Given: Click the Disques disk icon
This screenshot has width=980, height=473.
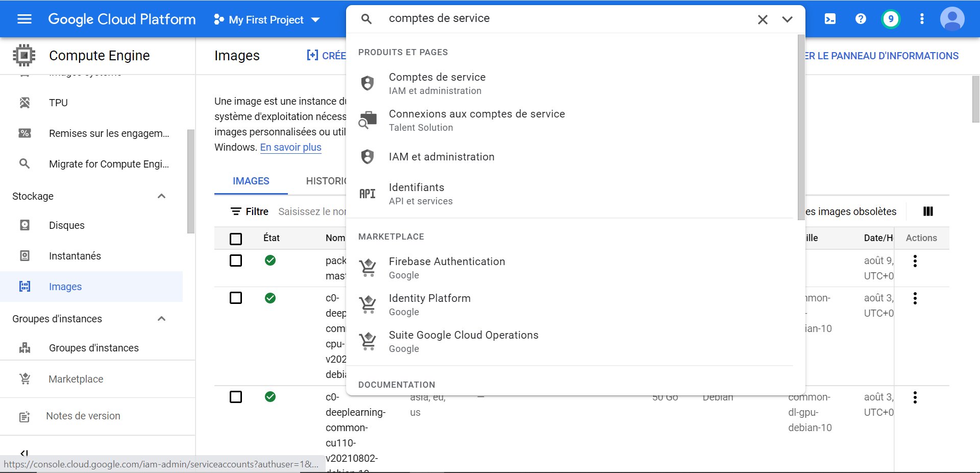Looking at the screenshot, I should (24, 225).
